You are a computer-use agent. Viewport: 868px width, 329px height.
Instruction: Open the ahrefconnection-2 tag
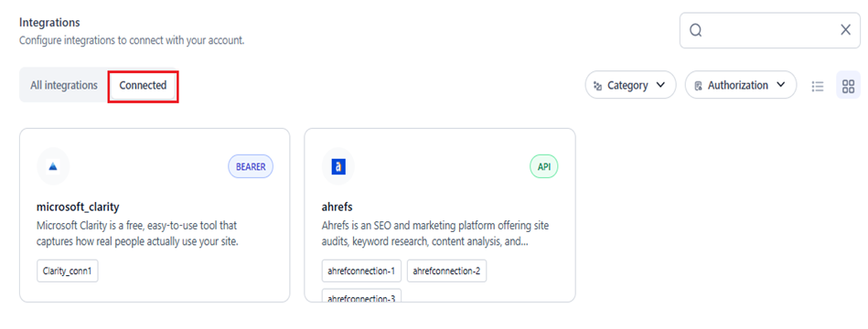tap(446, 271)
